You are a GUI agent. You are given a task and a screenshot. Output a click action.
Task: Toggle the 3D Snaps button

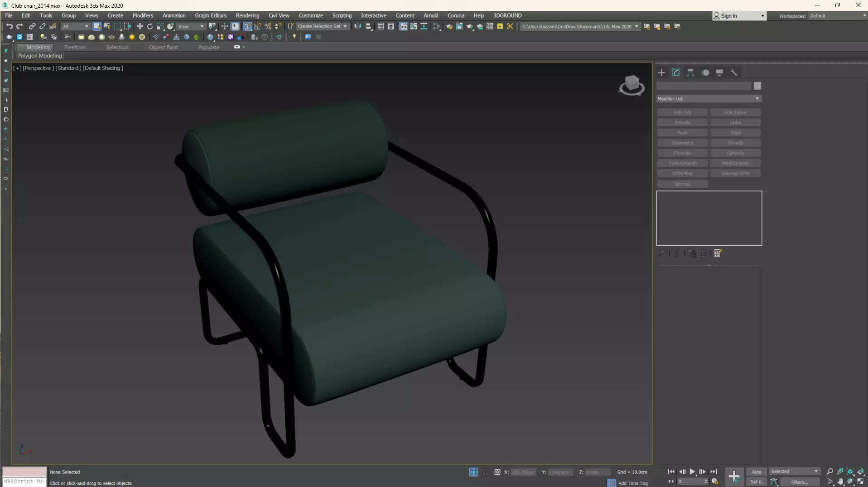[x=247, y=26]
